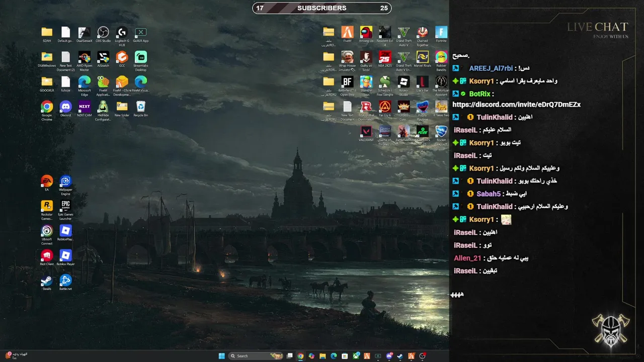
Task: Select the AISnatch desktop shortcut
Action: 103,59
